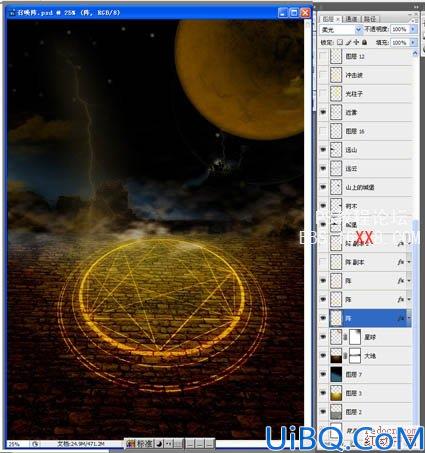Click mask link icon on 大地 layer
The width and height of the screenshot is (425, 453).
346,356
